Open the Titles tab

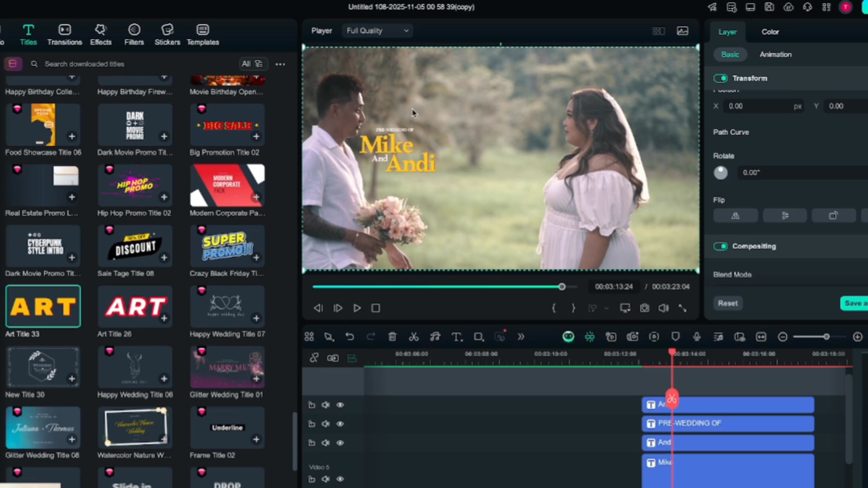[x=28, y=35]
